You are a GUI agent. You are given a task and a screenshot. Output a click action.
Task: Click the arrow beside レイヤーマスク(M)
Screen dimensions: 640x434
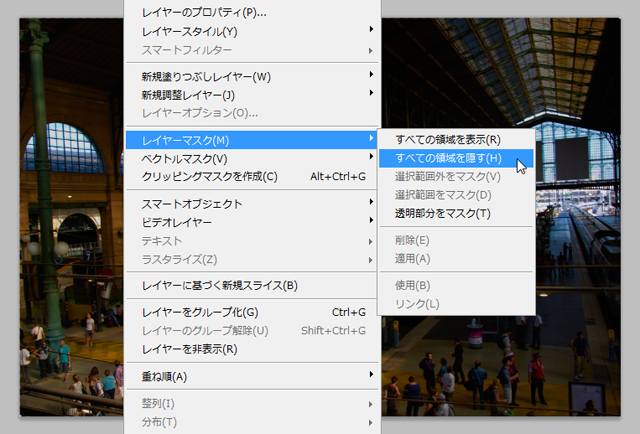point(371,138)
